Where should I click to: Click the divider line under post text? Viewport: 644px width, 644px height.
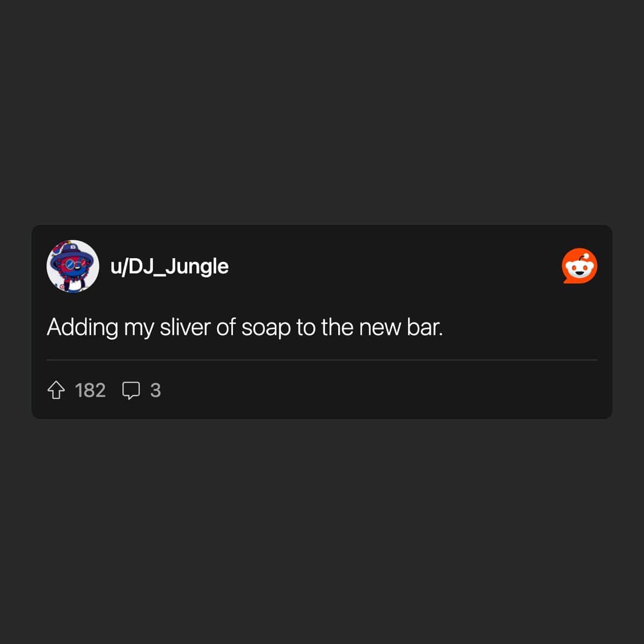(322, 360)
